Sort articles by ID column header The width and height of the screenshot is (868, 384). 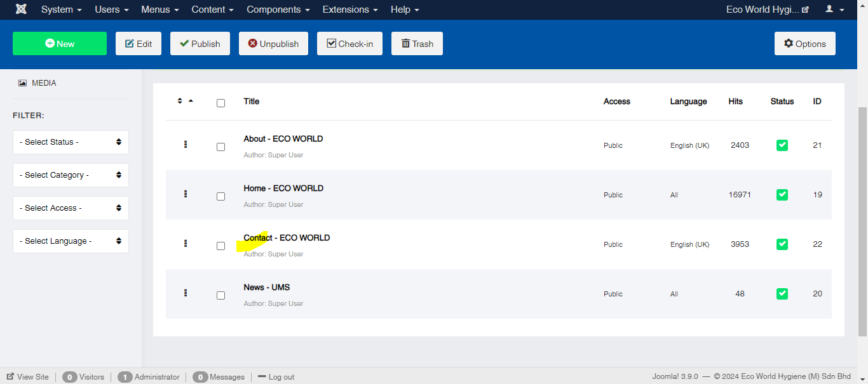point(817,101)
